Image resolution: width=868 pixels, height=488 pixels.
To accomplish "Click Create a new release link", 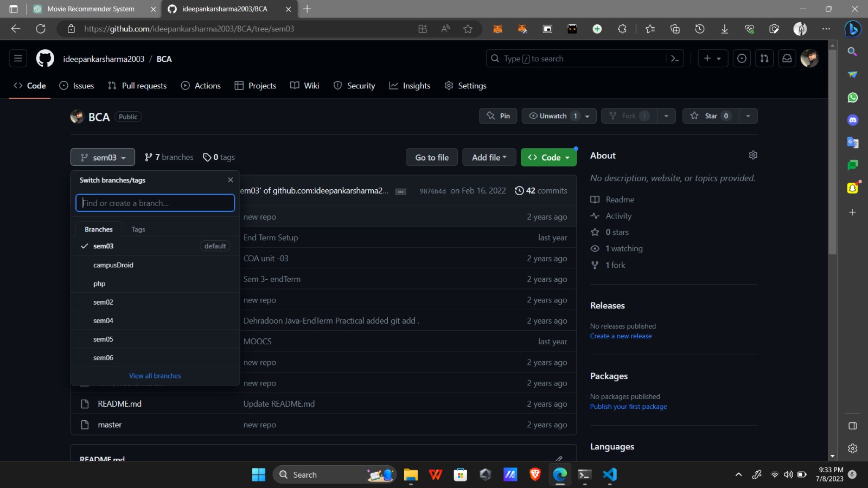I will [621, 336].
